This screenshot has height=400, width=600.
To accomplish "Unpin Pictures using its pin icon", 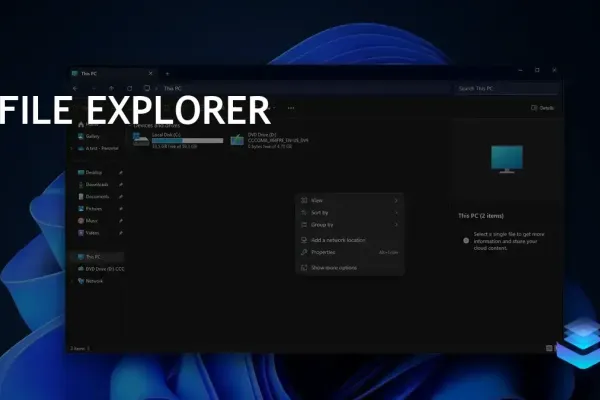I will 121,209.
